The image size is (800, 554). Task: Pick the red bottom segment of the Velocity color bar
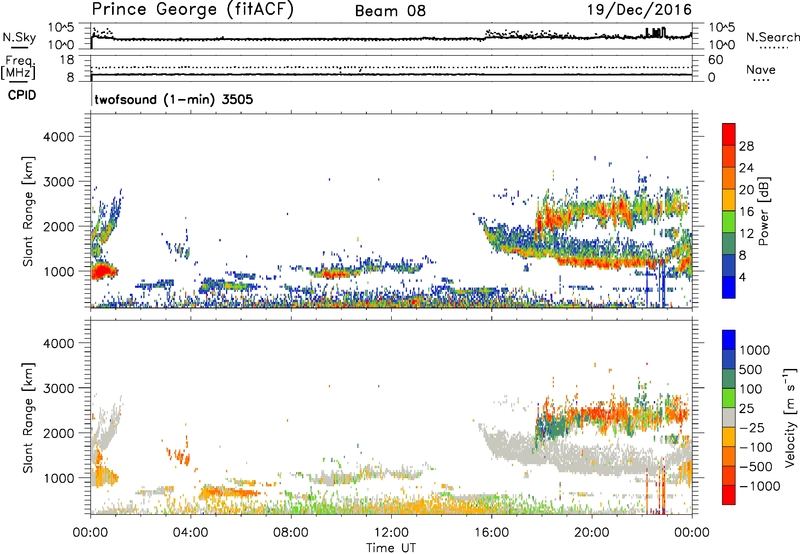[x=729, y=495]
